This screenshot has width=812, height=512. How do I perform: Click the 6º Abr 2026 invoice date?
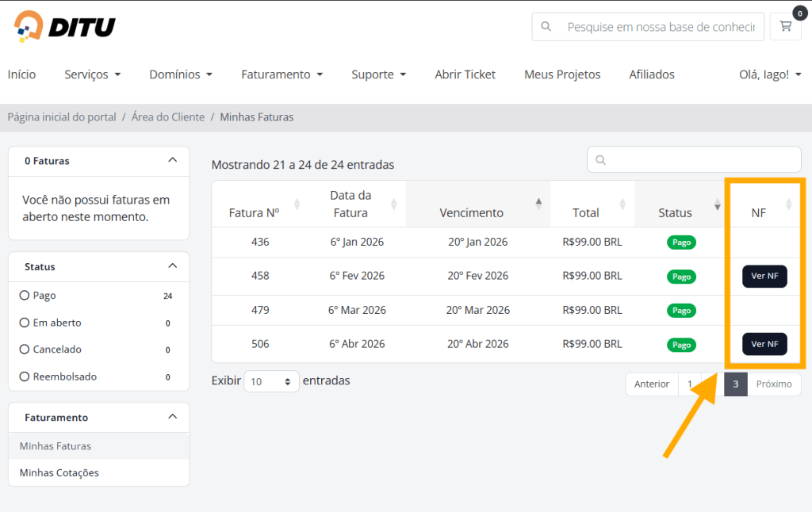(357, 344)
